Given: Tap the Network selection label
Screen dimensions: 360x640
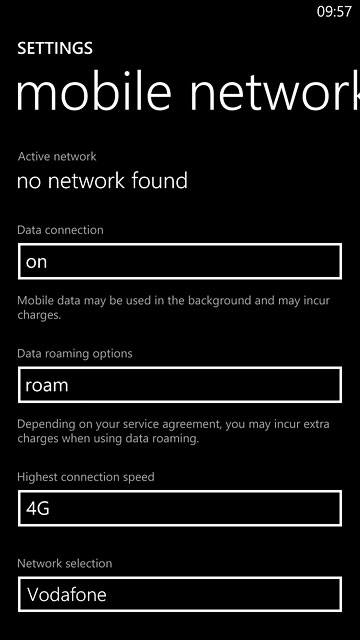Looking at the screenshot, I should point(64,563).
